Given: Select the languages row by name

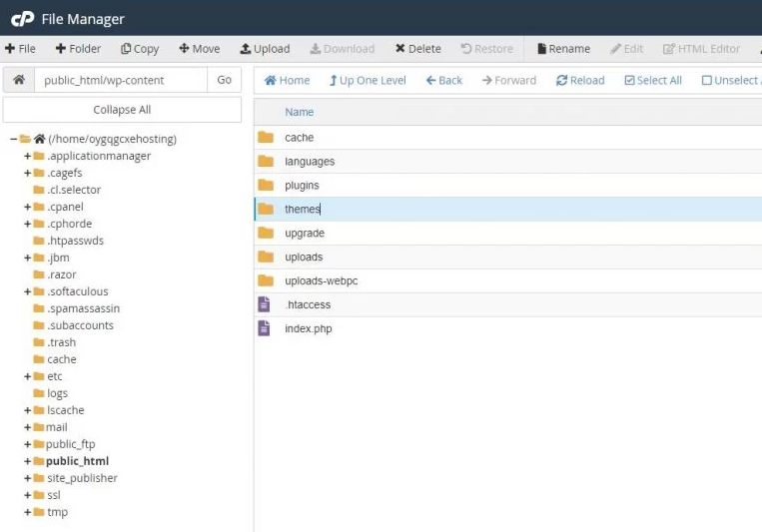Looking at the screenshot, I should 310,162.
